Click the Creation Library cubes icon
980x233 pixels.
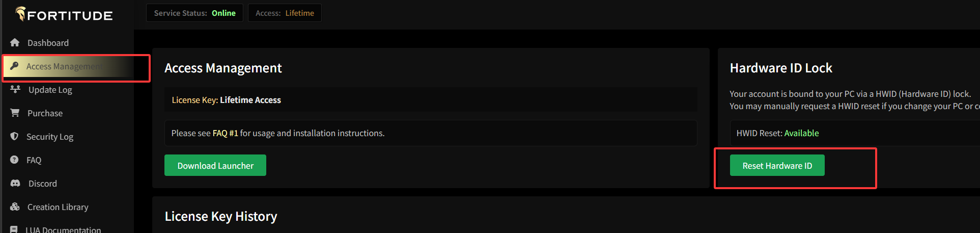pyautogui.click(x=15, y=207)
